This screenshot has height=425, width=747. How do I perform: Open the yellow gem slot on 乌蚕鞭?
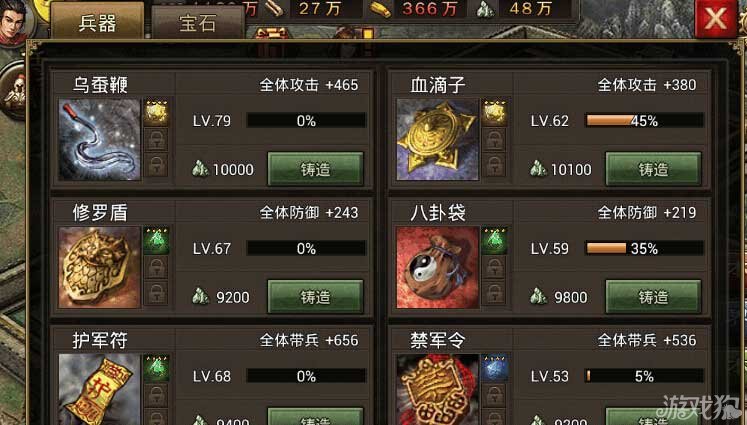156,112
